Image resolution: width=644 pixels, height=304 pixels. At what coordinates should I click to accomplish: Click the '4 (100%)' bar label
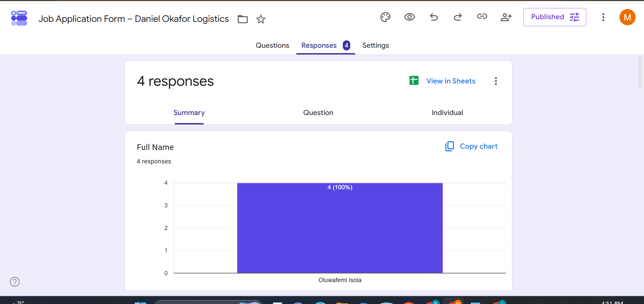tap(340, 187)
